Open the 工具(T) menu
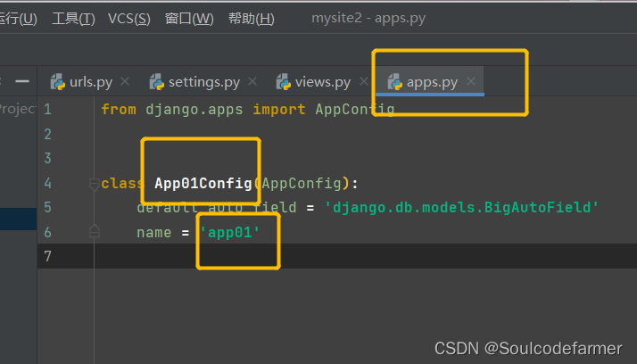Viewport: 637px width, 364px height. point(73,19)
